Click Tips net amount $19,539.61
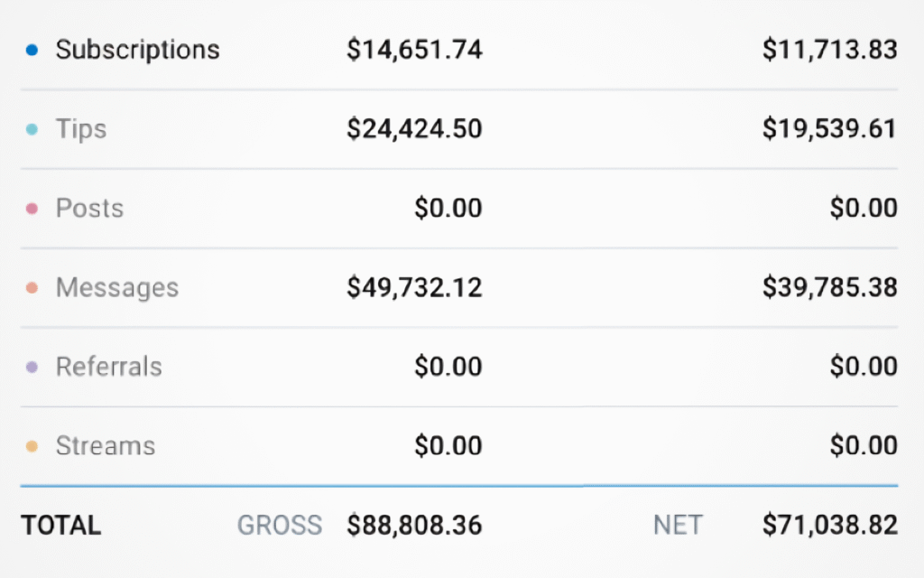924x578 pixels. coord(829,129)
